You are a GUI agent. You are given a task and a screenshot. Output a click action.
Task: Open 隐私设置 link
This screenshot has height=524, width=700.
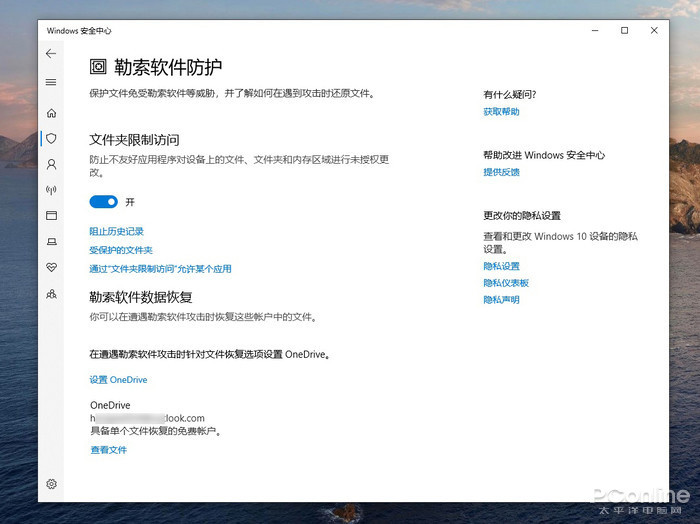pyautogui.click(x=501, y=266)
